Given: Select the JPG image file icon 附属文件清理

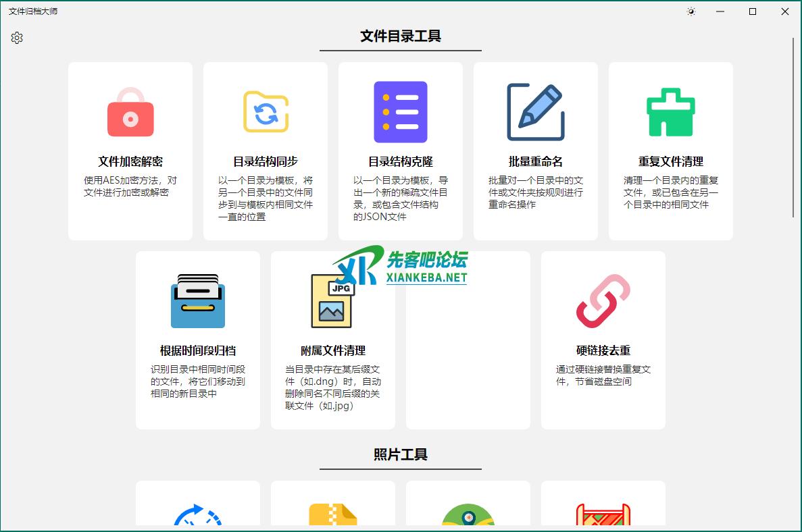Looking at the screenshot, I should [x=333, y=301].
